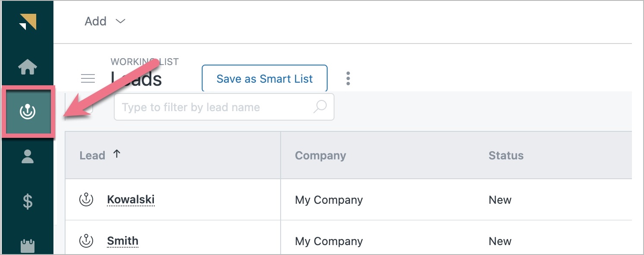644x255 pixels.
Task: Expand the Add dropdown
Action: coord(105,21)
